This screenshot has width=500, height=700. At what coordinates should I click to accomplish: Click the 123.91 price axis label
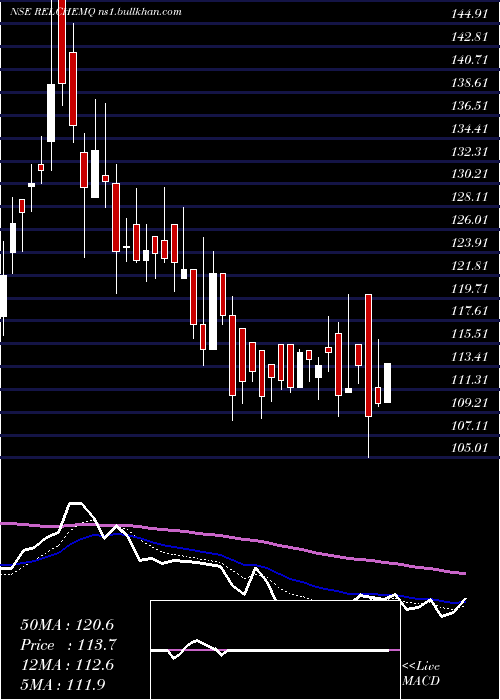[469, 242]
